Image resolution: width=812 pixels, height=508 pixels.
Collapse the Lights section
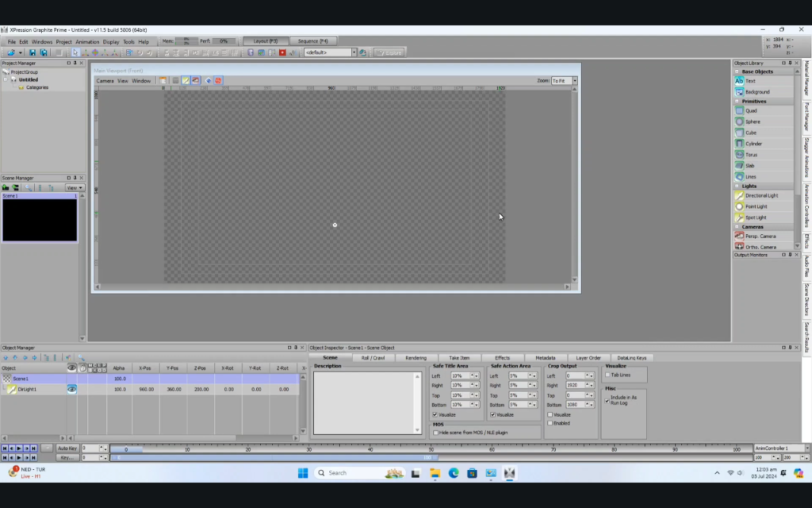[737, 186]
